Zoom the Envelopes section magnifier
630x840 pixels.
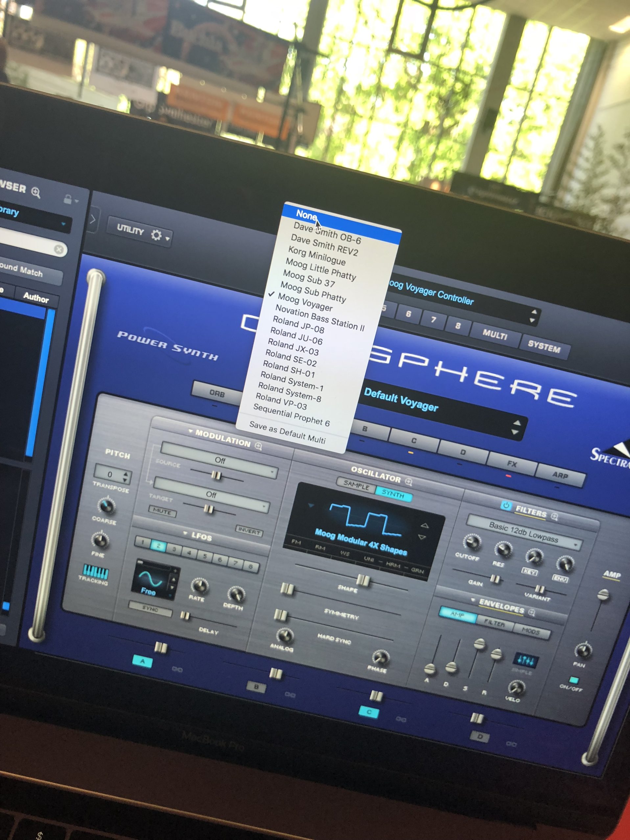click(x=532, y=612)
